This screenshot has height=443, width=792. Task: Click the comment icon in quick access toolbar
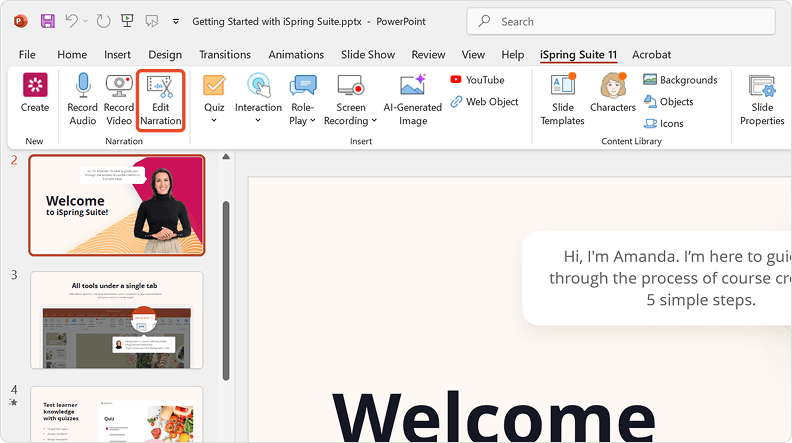[152, 21]
